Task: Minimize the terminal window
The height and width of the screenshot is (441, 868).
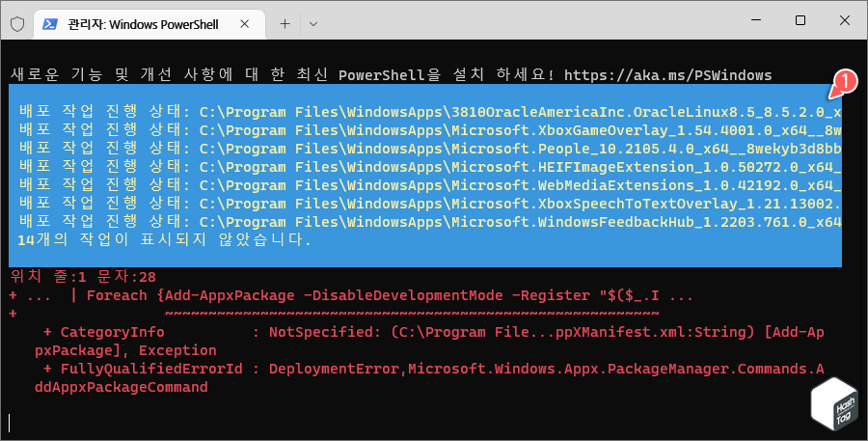Action: [756, 20]
